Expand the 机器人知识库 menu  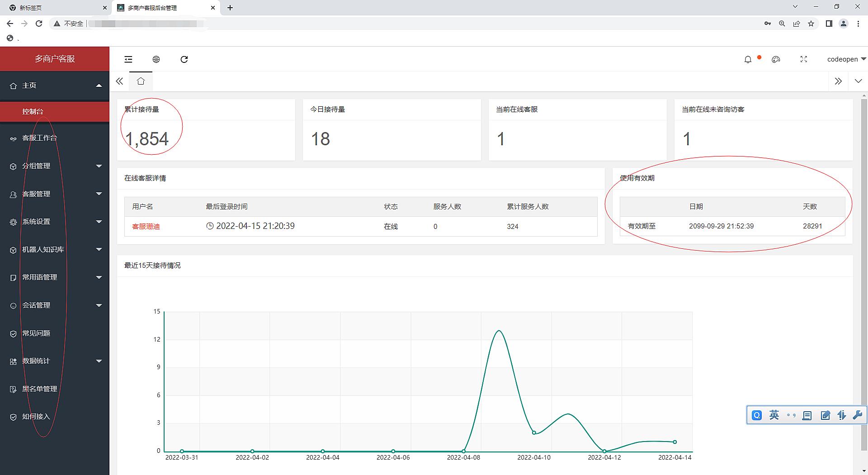pos(54,250)
